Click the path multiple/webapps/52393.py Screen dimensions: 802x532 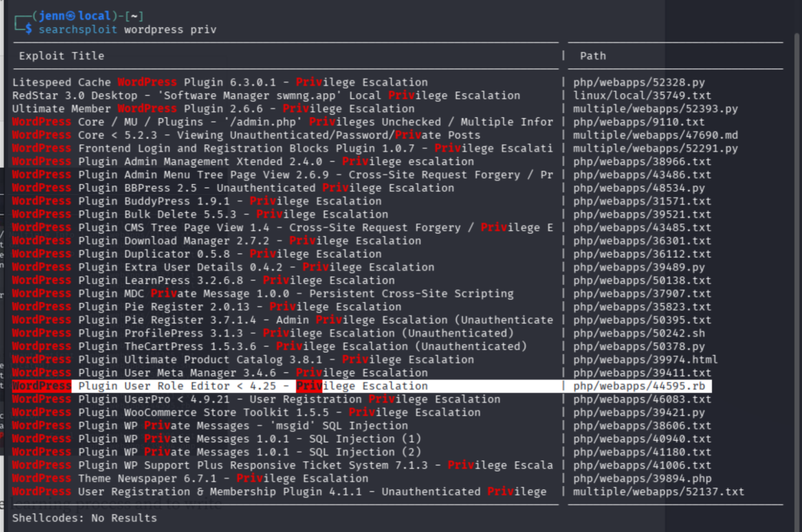point(655,109)
